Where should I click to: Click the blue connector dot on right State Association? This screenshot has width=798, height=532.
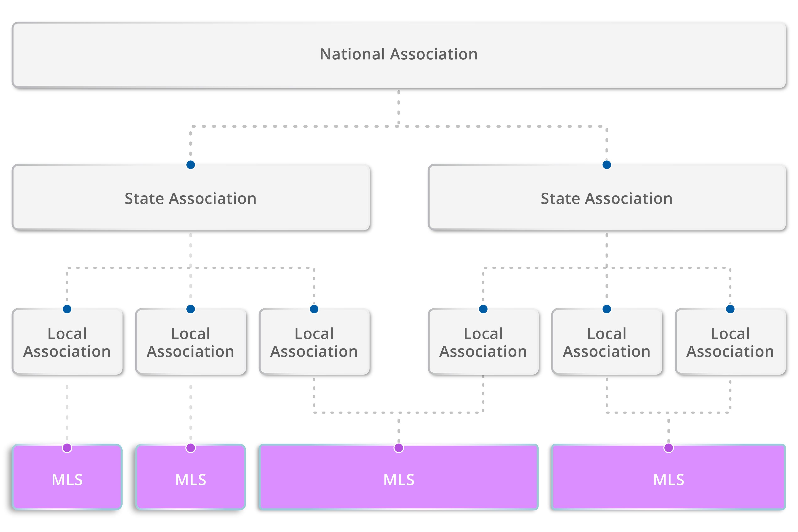point(607,165)
